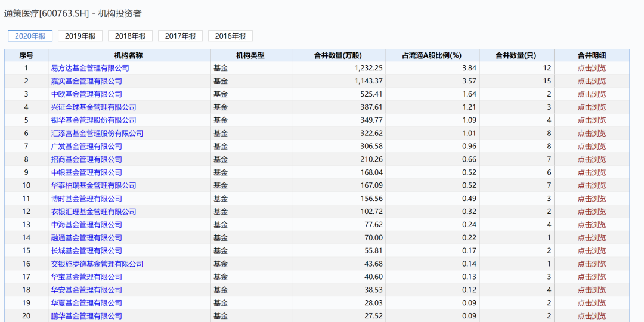Click the 机构名称 column header

129,55
